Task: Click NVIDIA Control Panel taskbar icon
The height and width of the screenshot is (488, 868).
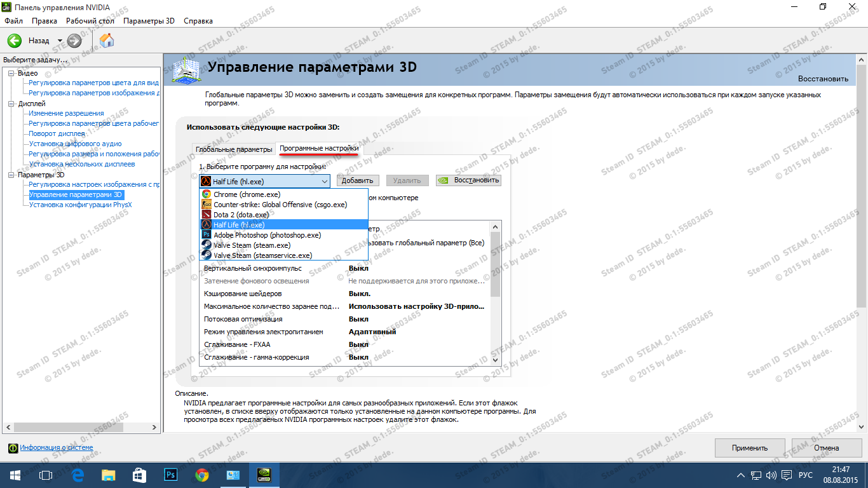Action: 263,474
